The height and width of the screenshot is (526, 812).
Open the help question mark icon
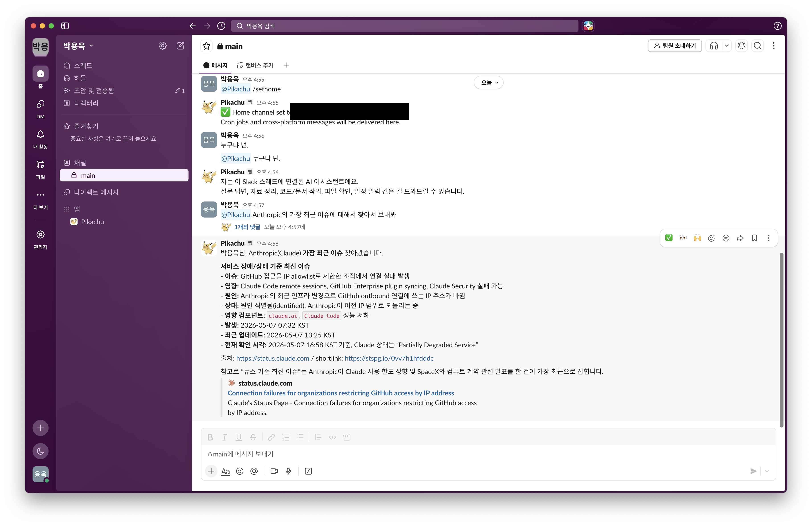pyautogui.click(x=777, y=26)
